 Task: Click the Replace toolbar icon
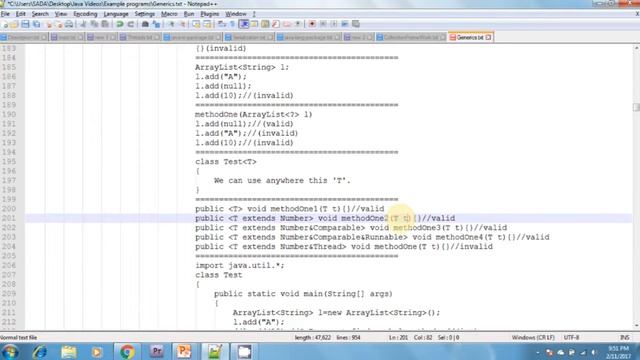(156, 24)
